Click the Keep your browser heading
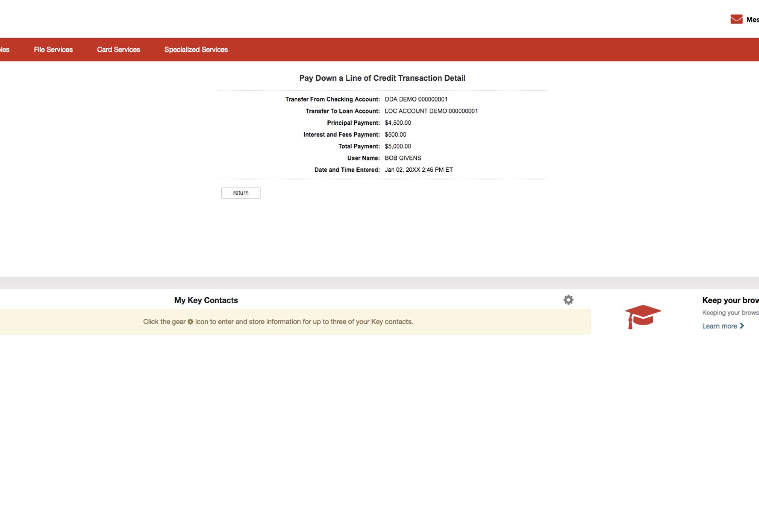 [730, 300]
